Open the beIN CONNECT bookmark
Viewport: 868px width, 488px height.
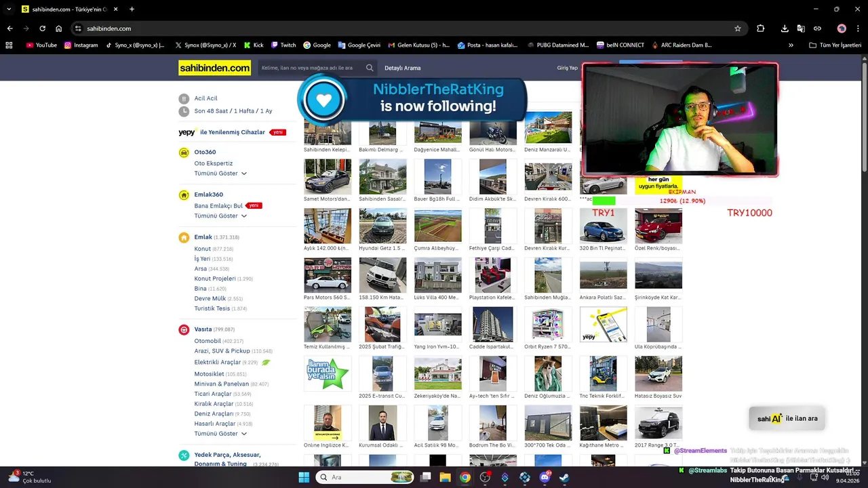[x=620, y=45]
